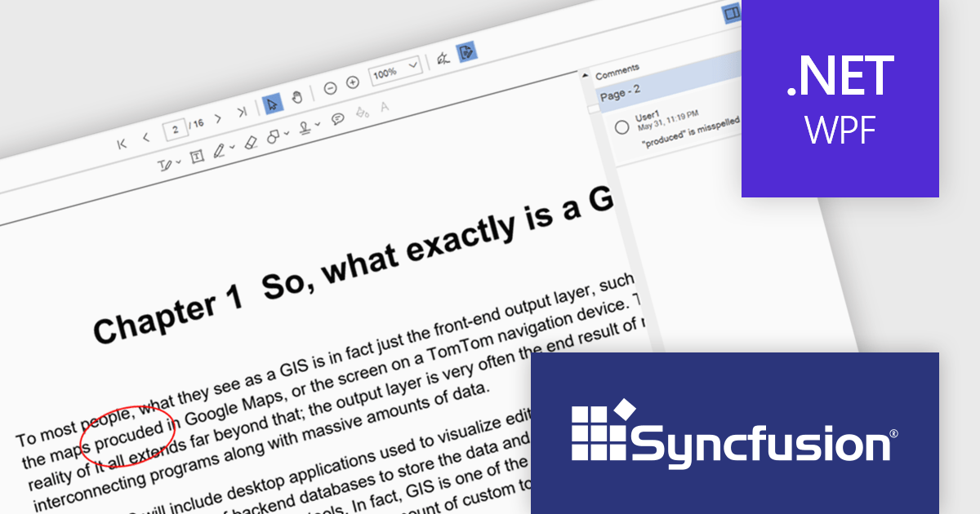
Task: Zoom out with the minus button
Action: coord(330,88)
